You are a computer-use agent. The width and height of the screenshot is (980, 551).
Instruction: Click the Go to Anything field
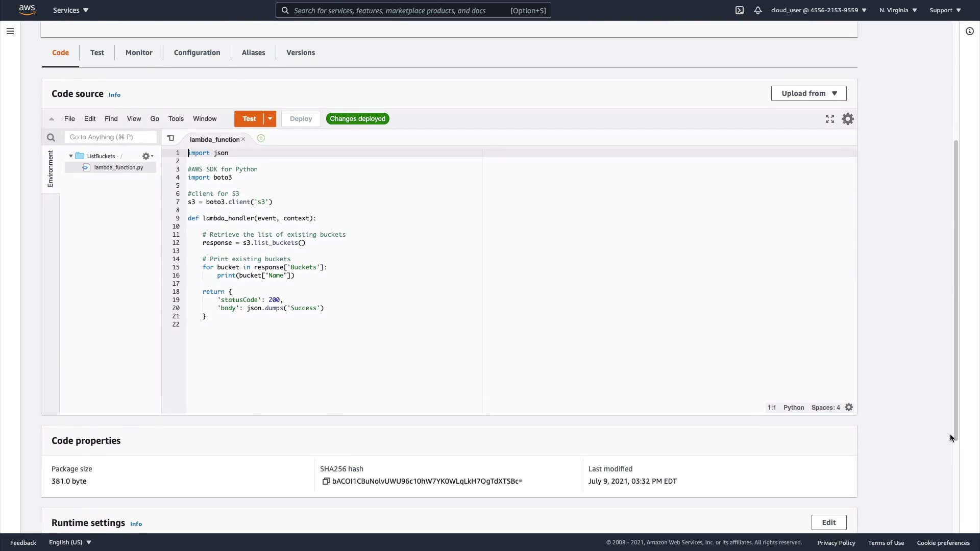[x=110, y=137]
